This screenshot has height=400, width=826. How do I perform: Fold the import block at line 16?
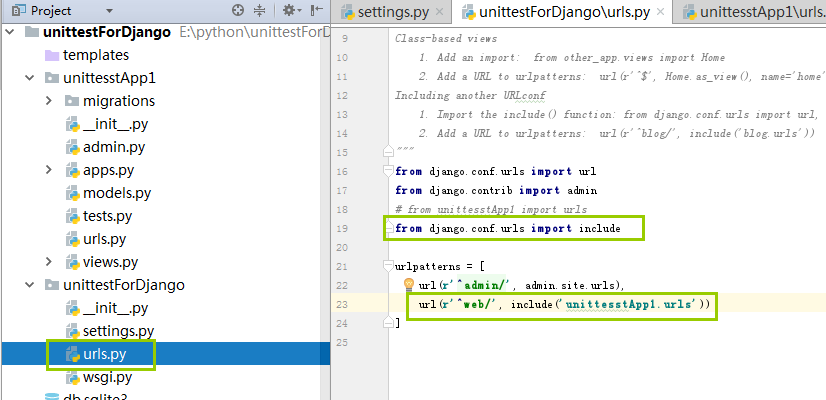click(389, 170)
